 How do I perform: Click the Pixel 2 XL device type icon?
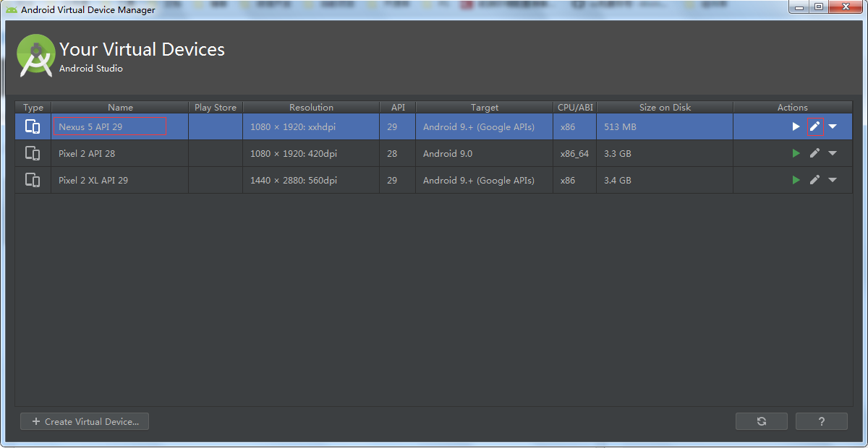pos(33,180)
